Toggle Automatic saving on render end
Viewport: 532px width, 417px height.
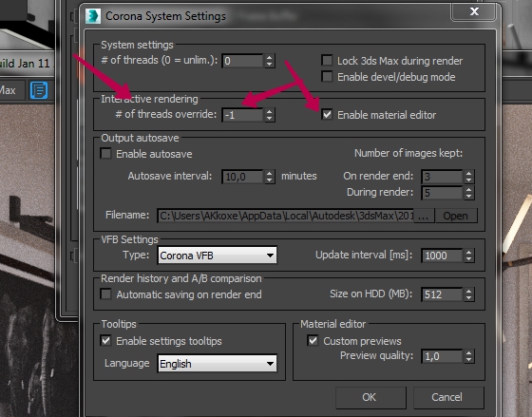tap(105, 294)
